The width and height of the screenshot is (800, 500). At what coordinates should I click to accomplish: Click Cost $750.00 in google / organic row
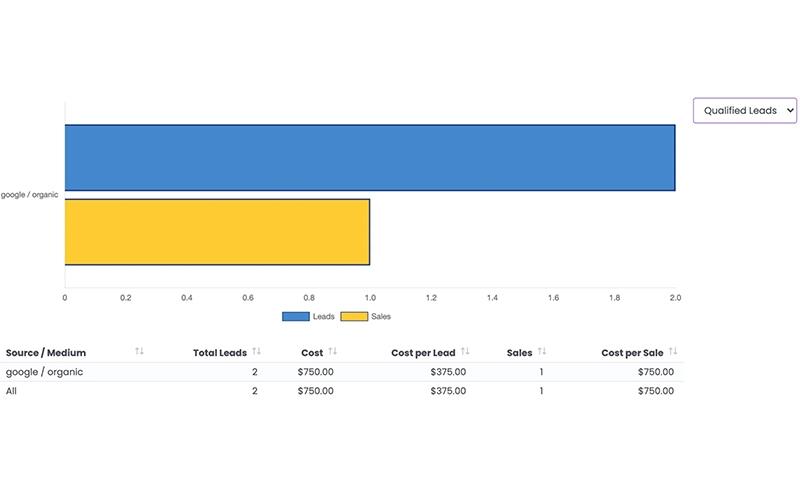coord(315,372)
